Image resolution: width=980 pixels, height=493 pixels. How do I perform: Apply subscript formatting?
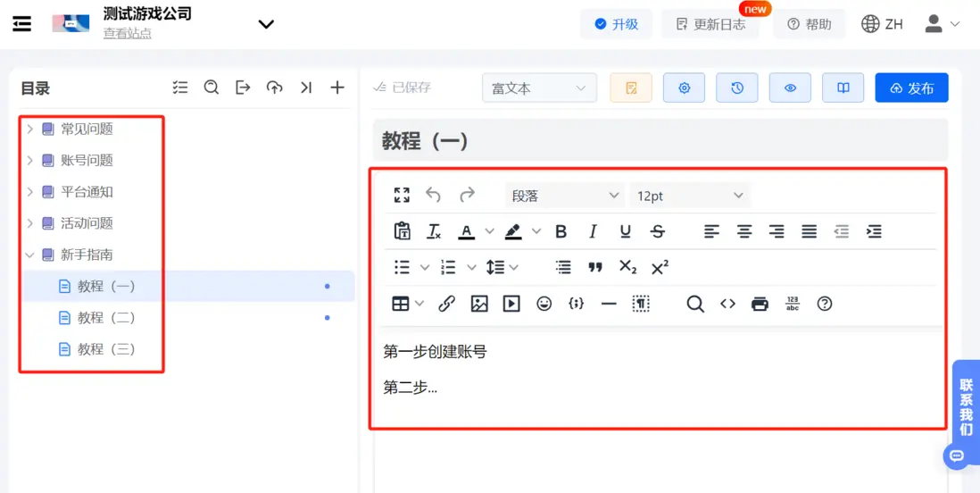click(x=627, y=268)
